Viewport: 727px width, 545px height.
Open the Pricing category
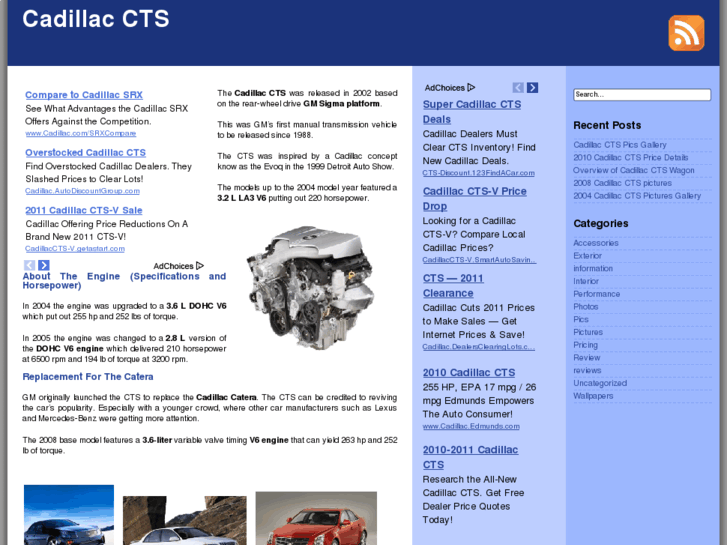tap(586, 345)
